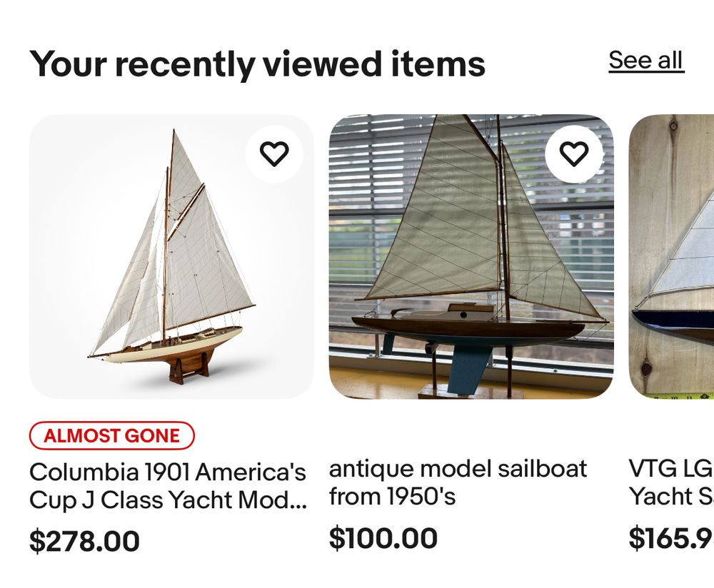This screenshot has height=588, width=714.
Task: Click the truncated "Cup J Class Yacht Mod..." text
Action: [x=168, y=500]
